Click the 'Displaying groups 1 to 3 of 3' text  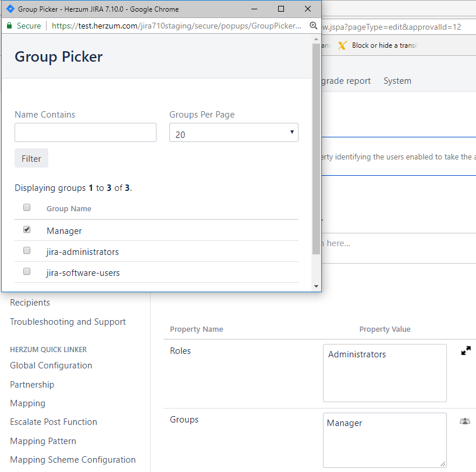pyautogui.click(x=73, y=188)
